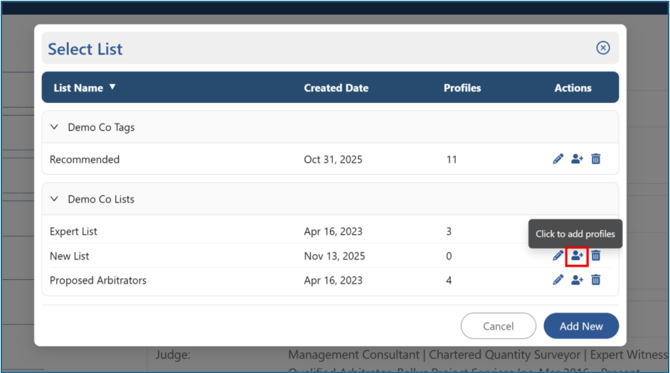Edit the Recommended list with pencil icon
The width and height of the screenshot is (670, 373).
pos(558,159)
